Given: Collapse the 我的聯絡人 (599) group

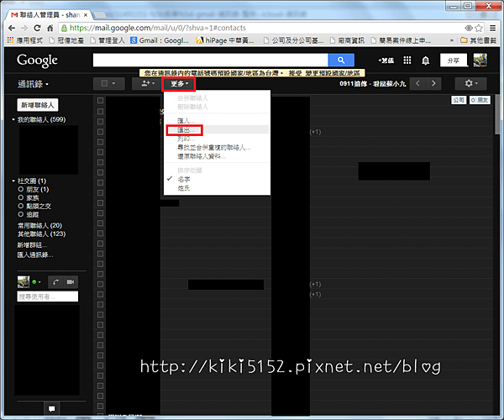Looking at the screenshot, I should click(x=13, y=119).
